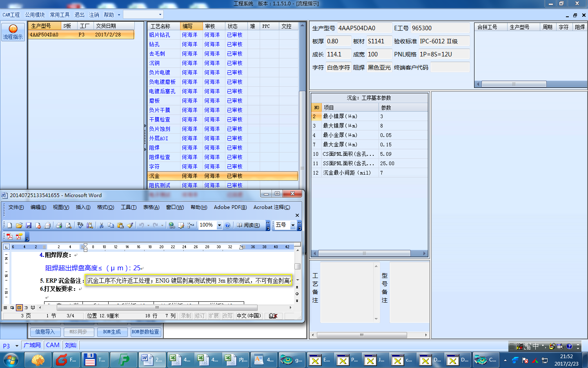Expand PDF toolbar options arrow
The image size is (588, 368).
pos(27,237)
